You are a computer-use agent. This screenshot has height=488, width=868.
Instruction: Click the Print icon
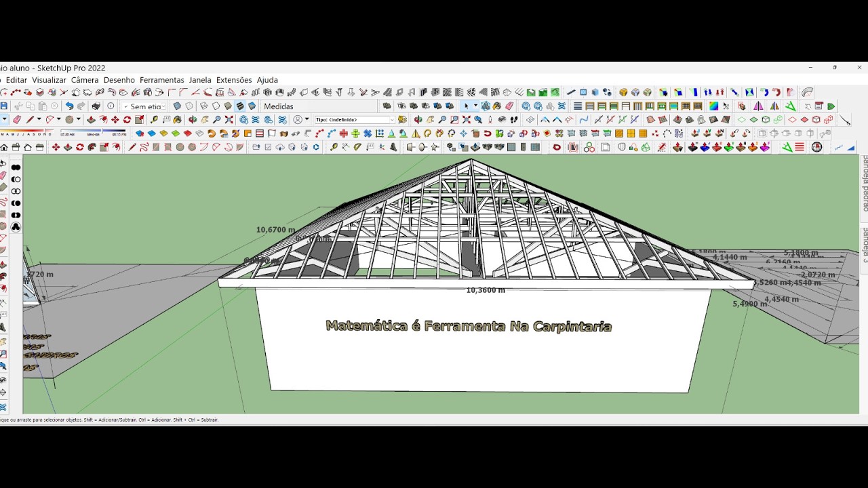[96, 106]
